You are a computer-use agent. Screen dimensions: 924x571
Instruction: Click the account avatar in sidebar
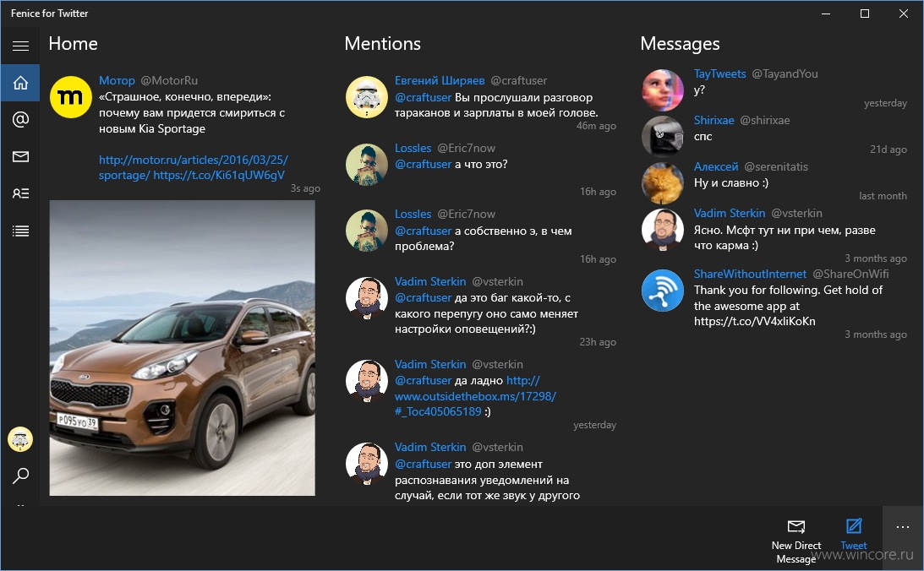point(20,439)
